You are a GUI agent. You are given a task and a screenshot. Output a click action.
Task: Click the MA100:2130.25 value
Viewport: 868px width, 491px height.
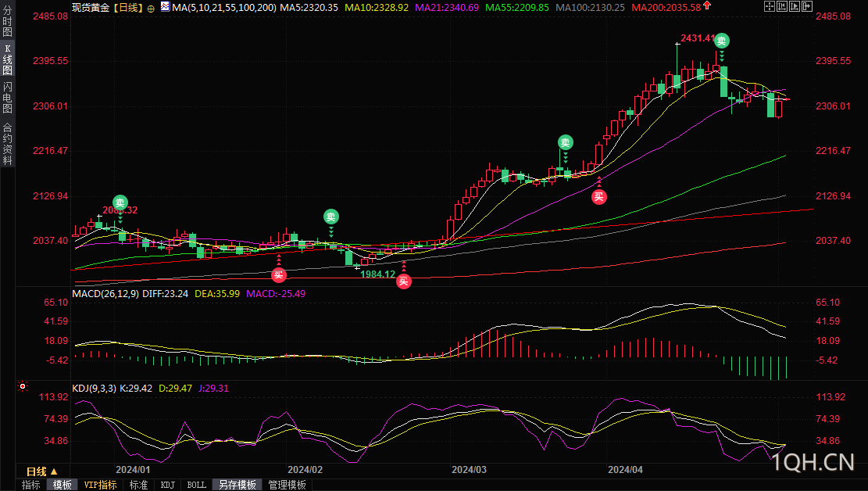point(590,7)
